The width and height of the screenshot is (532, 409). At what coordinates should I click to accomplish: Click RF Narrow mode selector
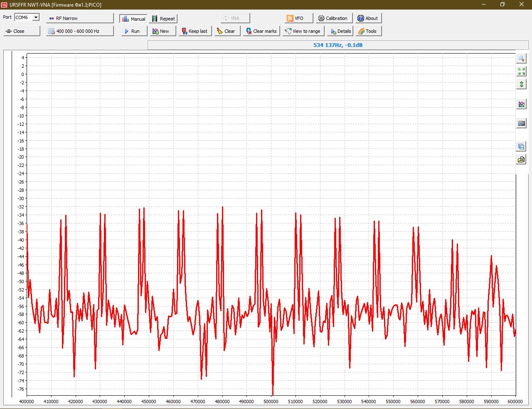80,18
